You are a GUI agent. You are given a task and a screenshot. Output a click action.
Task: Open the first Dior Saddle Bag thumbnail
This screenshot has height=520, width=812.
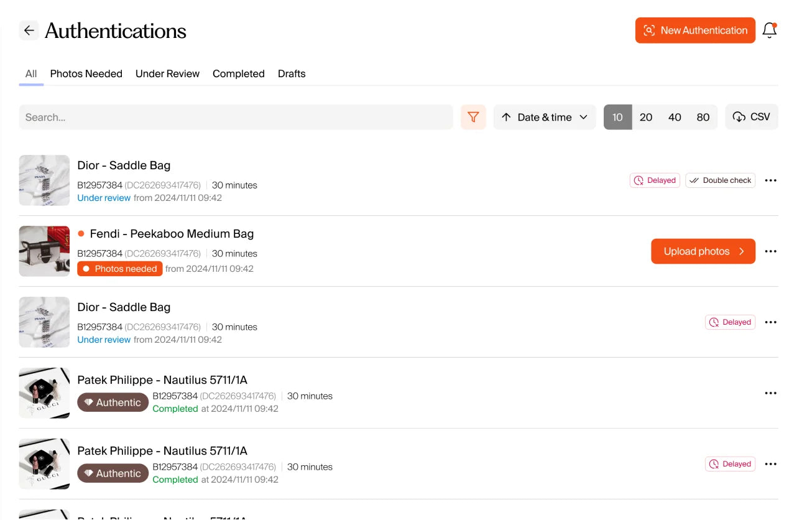(44, 180)
